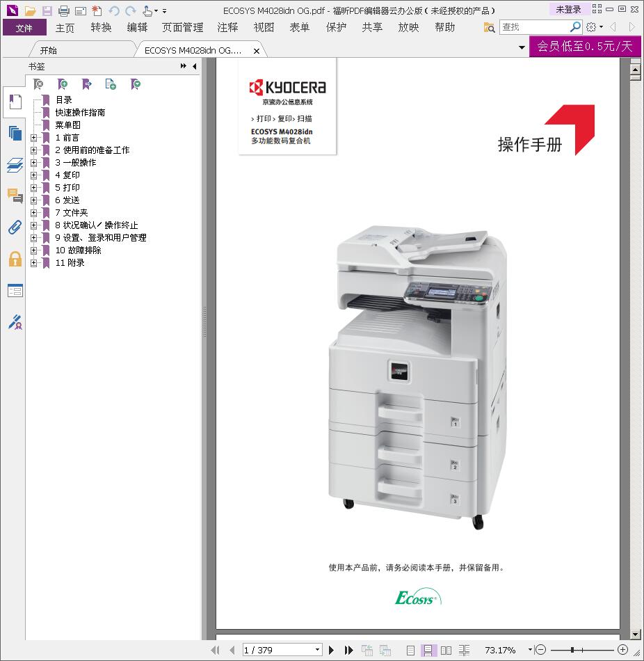Click the Print icon in quick toolbar
Image resolution: width=644 pixels, height=661 pixels.
[64, 10]
